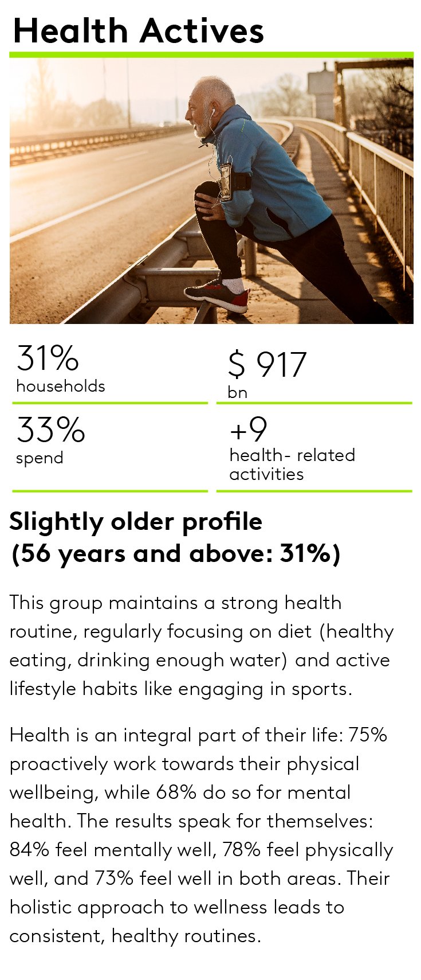Select the 33% spend statistic
The height and width of the screenshot is (980, 421).
click(50, 440)
